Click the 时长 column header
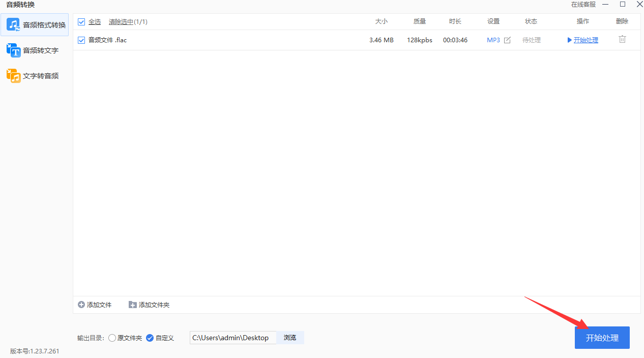The height and width of the screenshot is (358, 644). pos(455,21)
